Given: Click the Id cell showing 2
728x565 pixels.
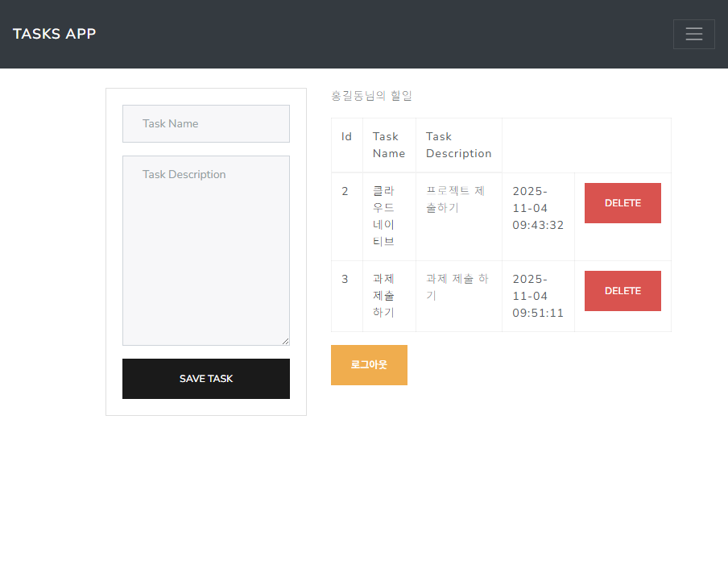Looking at the screenshot, I should pos(347,217).
